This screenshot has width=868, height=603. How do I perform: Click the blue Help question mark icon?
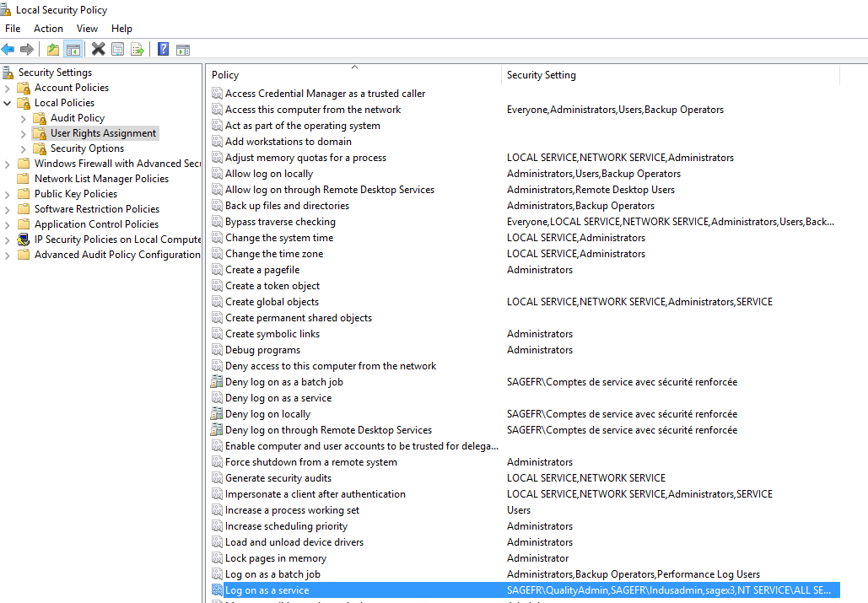point(164,49)
